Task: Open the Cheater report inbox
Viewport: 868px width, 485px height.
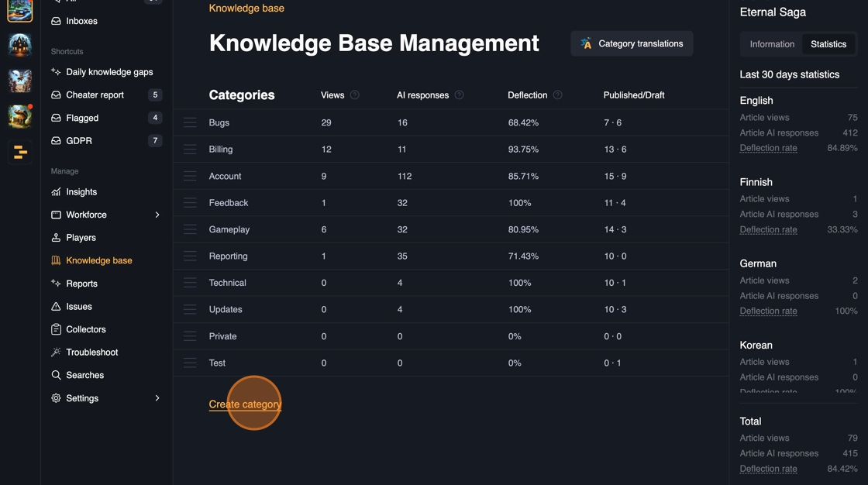Action: coord(95,95)
